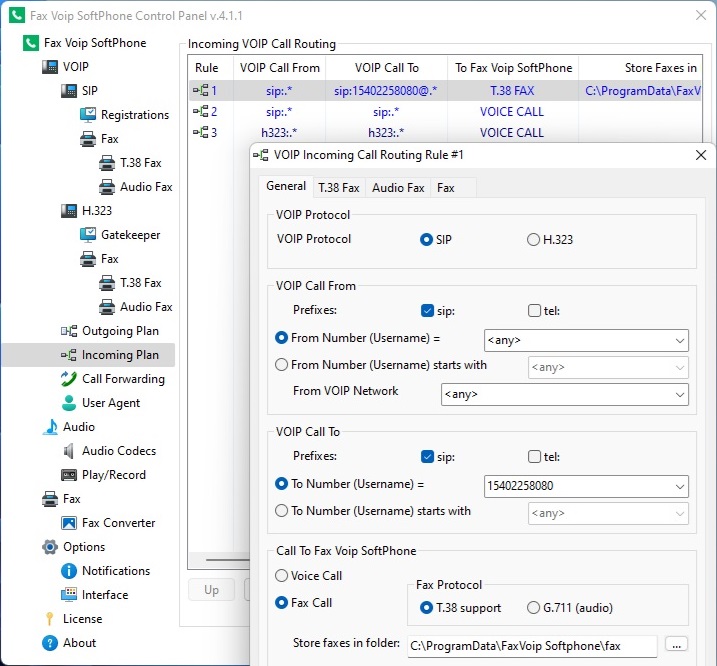Image resolution: width=717 pixels, height=666 pixels.
Task: Click the VOIP Call From column header
Action: (x=279, y=68)
